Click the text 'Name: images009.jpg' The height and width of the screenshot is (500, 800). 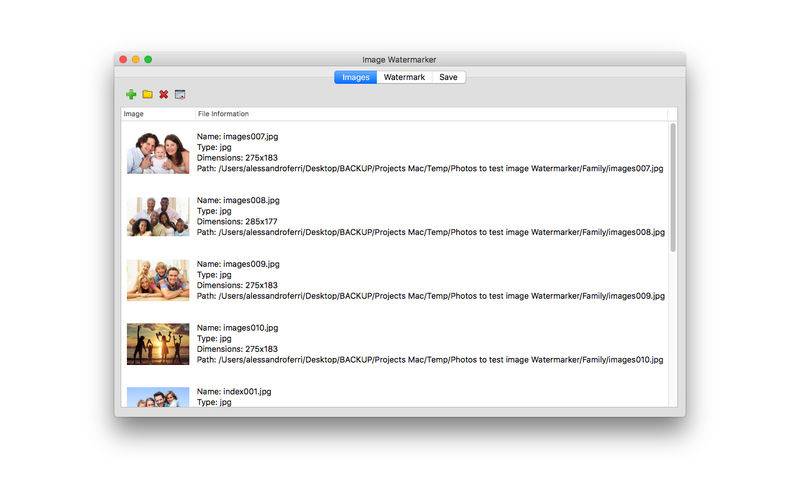click(238, 264)
